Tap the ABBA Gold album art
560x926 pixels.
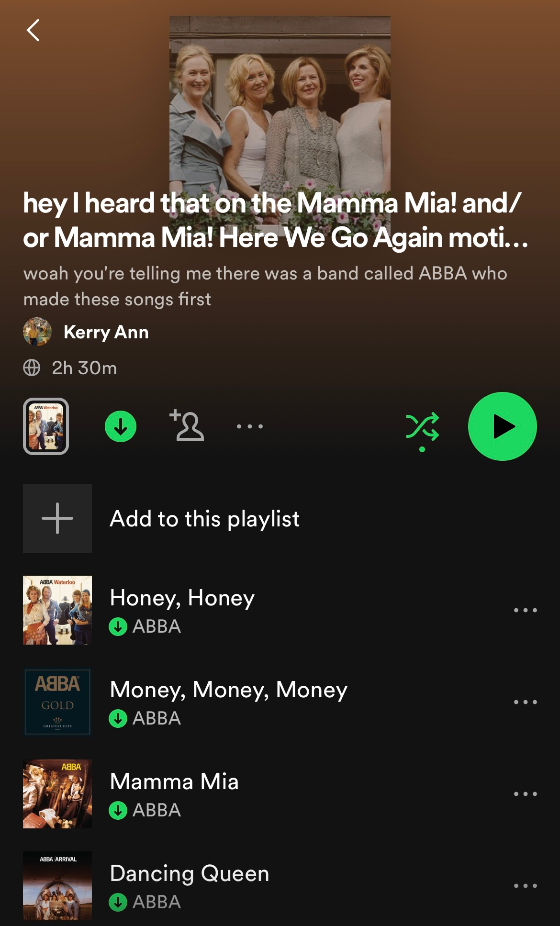click(x=57, y=702)
